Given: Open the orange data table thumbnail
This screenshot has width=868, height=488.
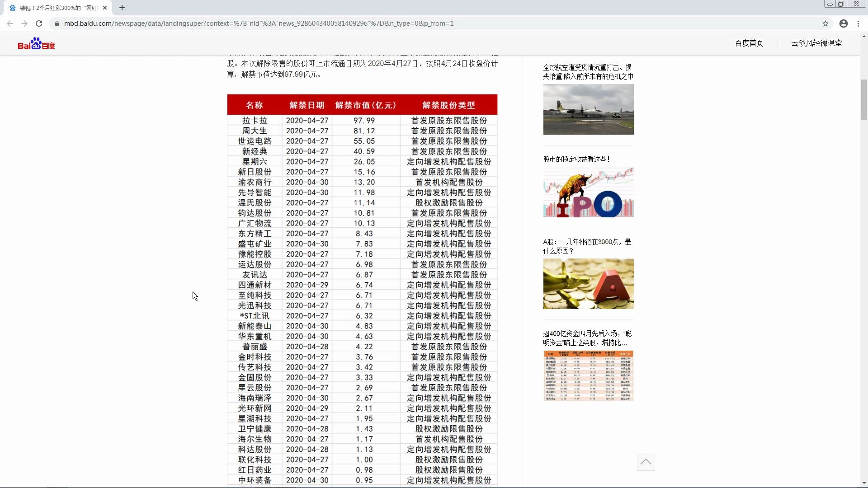Looking at the screenshot, I should 588,375.
